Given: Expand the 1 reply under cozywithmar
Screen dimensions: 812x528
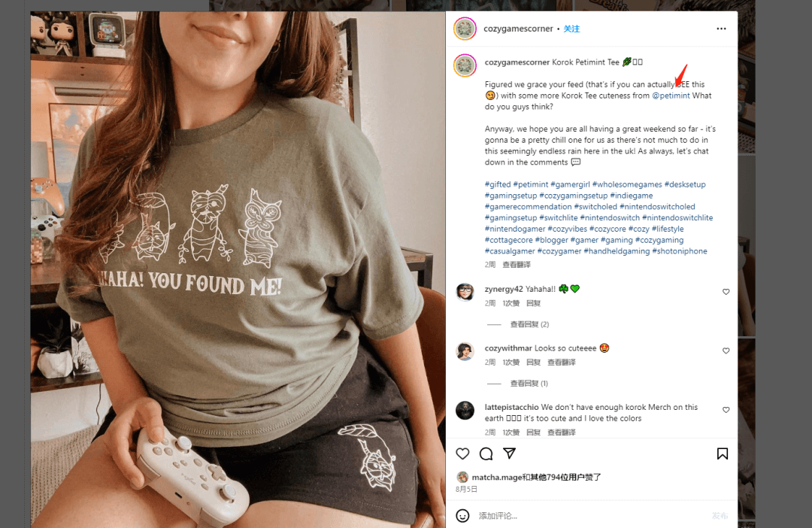Looking at the screenshot, I should point(529,384).
